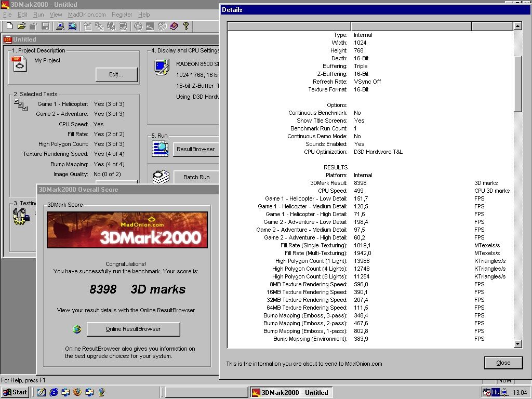Click the Batch Run button
Viewport: 532px width, 399px height.
(196, 177)
